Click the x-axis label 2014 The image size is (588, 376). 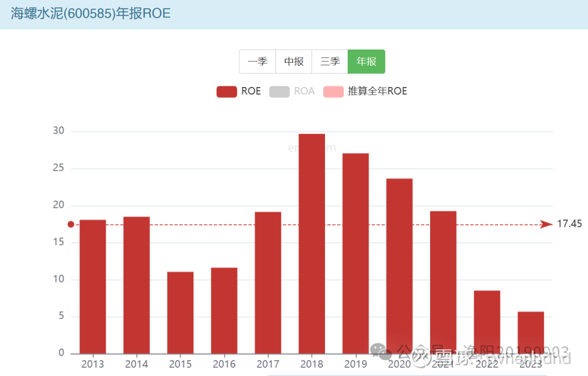click(x=137, y=364)
